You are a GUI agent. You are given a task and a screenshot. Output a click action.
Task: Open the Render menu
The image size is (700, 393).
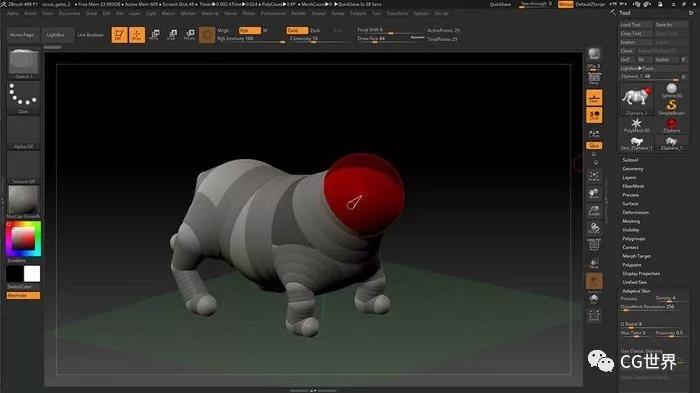click(x=299, y=13)
